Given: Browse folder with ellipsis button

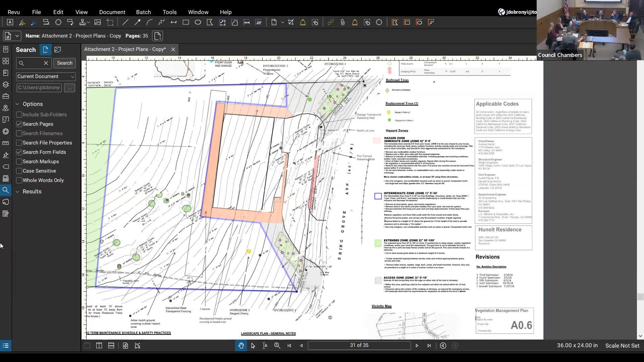Looking at the screenshot, I should tap(69, 88).
